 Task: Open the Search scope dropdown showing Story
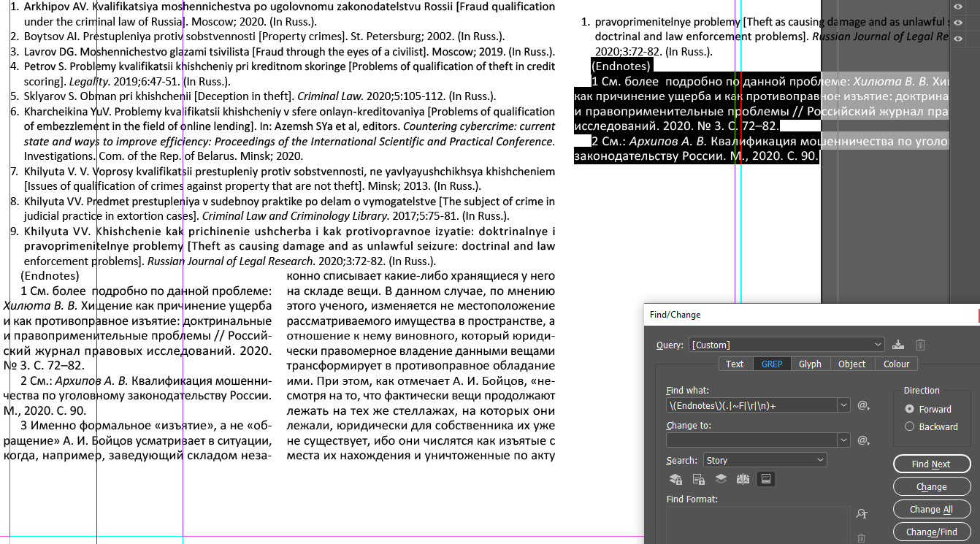click(x=765, y=460)
